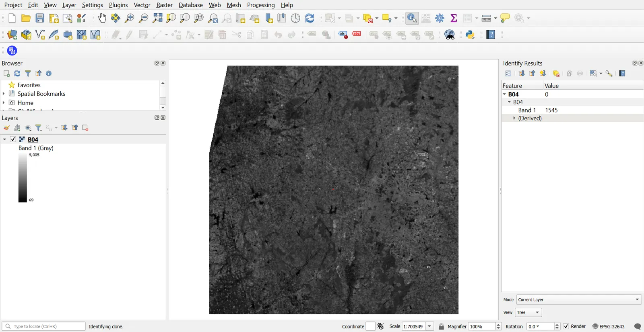
Task: Activate the Identify Features tool
Action: 412,18
